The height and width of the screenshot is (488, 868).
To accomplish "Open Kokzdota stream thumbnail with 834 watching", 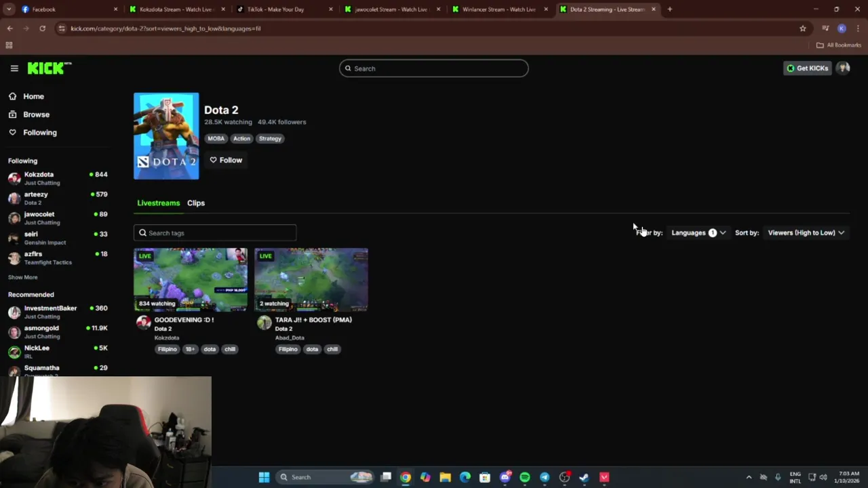I will coord(191,280).
